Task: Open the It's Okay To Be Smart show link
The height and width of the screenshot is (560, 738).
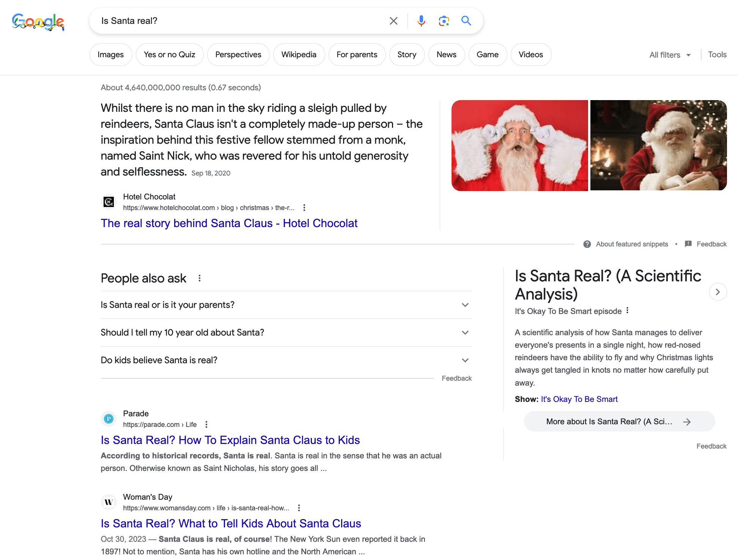Action: click(579, 399)
